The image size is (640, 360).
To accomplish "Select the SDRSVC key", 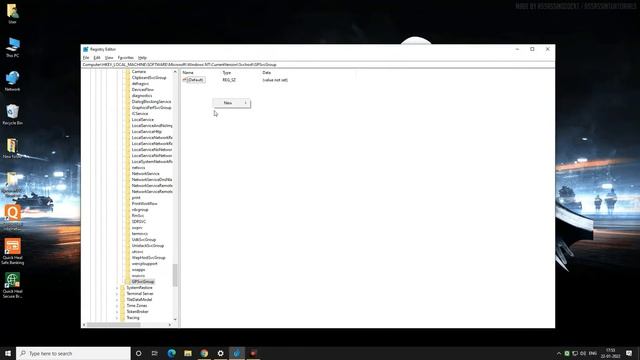I will click(138, 222).
